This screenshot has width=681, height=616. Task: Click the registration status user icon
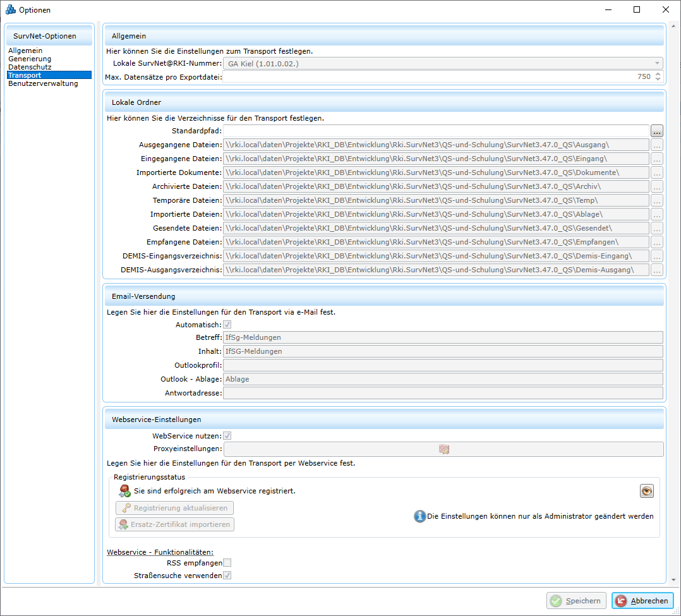(124, 491)
